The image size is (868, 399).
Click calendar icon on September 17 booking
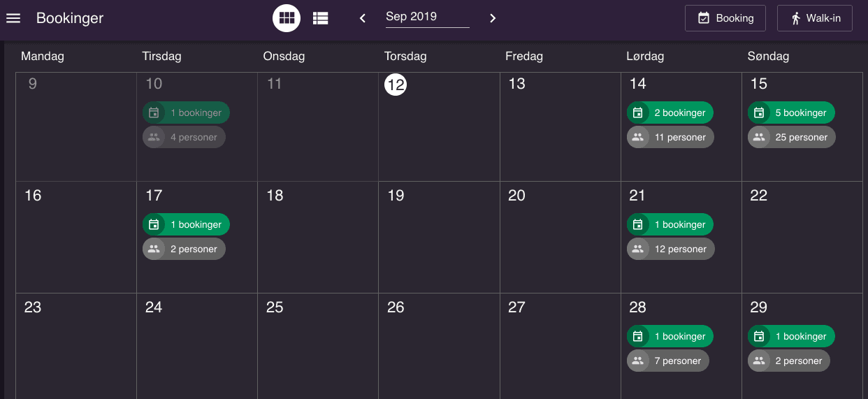point(154,224)
